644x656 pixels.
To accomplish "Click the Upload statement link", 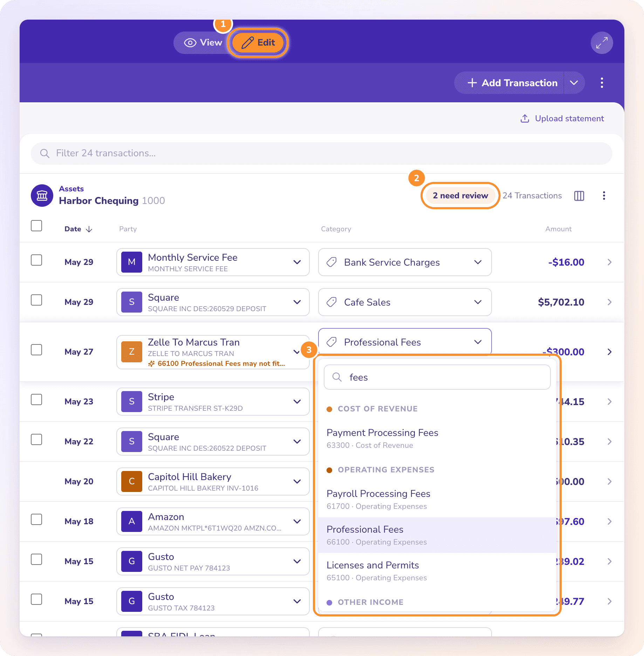I will pyautogui.click(x=562, y=118).
